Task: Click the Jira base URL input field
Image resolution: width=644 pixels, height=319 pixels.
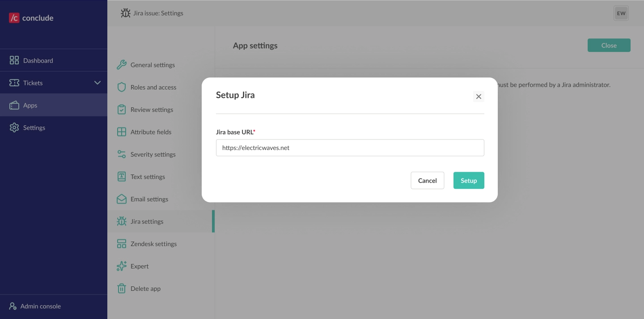Action: pyautogui.click(x=350, y=148)
